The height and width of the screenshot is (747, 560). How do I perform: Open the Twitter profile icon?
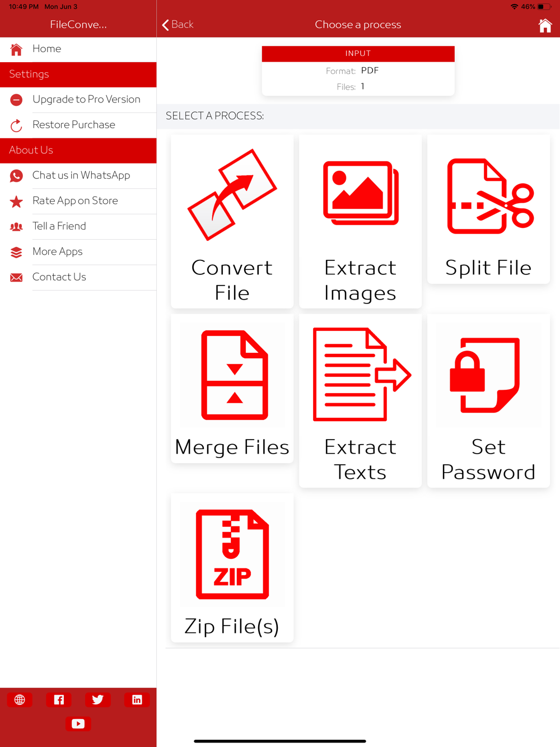(x=97, y=699)
